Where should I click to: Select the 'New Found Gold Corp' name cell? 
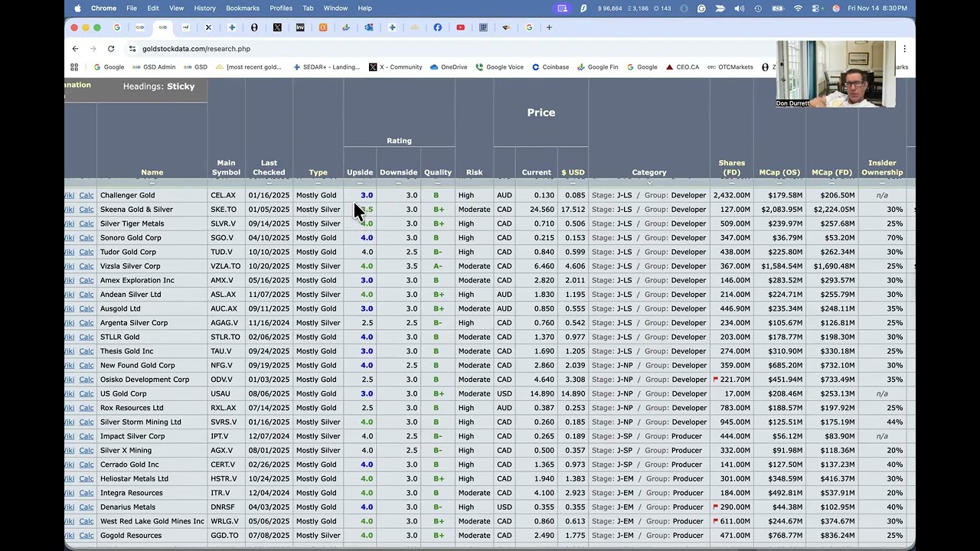pyautogui.click(x=138, y=365)
